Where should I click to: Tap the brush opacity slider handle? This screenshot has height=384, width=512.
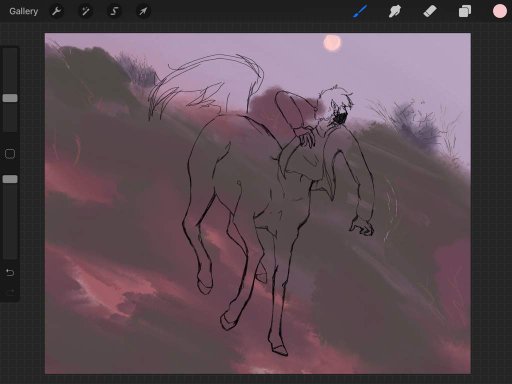pyautogui.click(x=10, y=179)
